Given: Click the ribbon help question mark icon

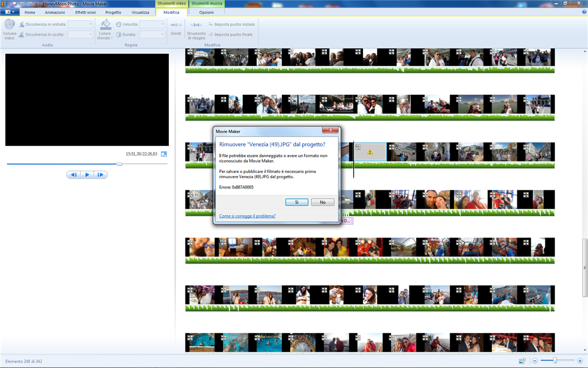Looking at the screenshot, I should point(584,12).
